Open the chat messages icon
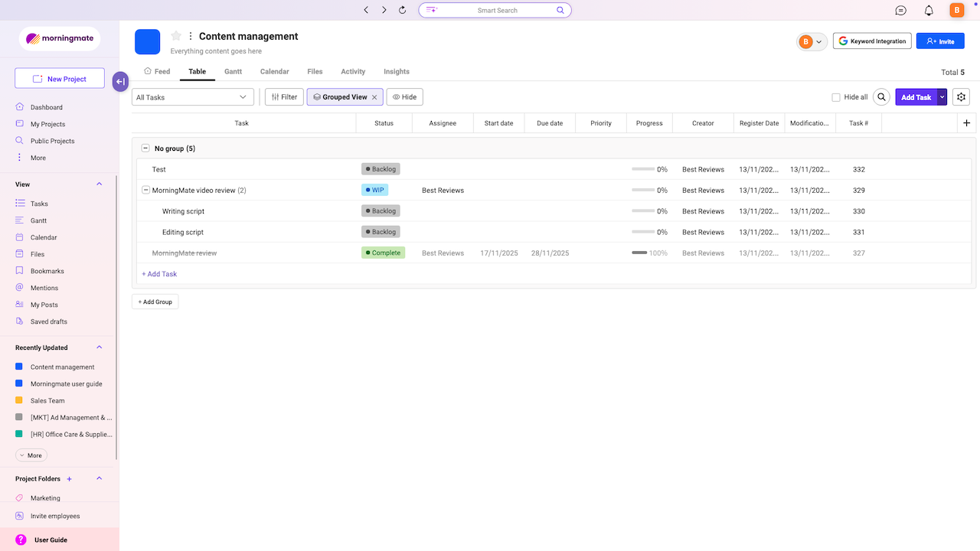980x551 pixels. [x=901, y=10]
